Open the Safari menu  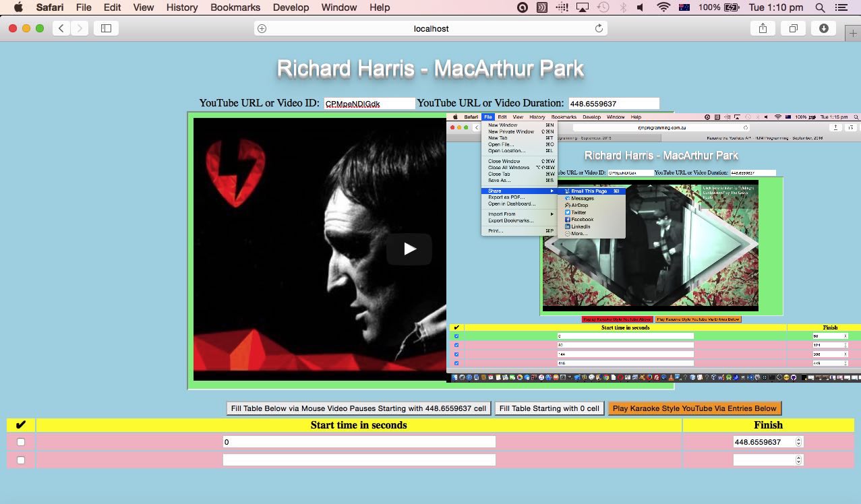50,7
